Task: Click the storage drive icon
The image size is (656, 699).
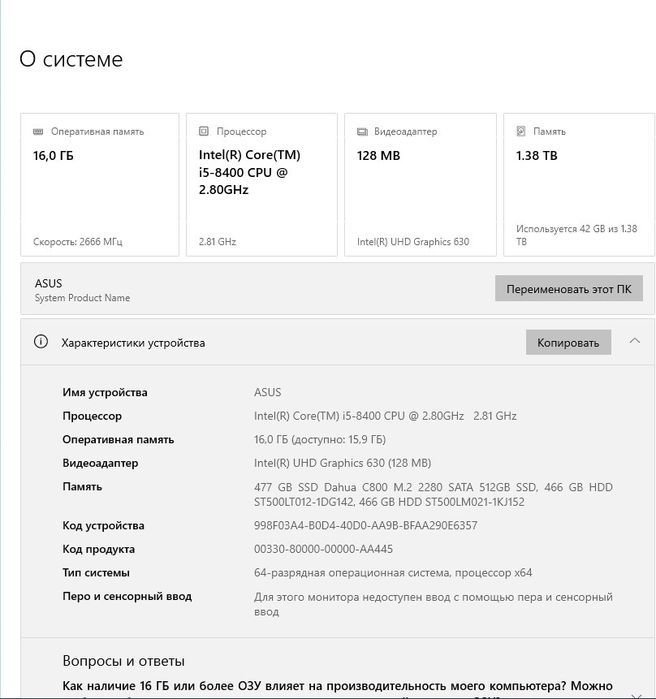Action: tap(521, 131)
